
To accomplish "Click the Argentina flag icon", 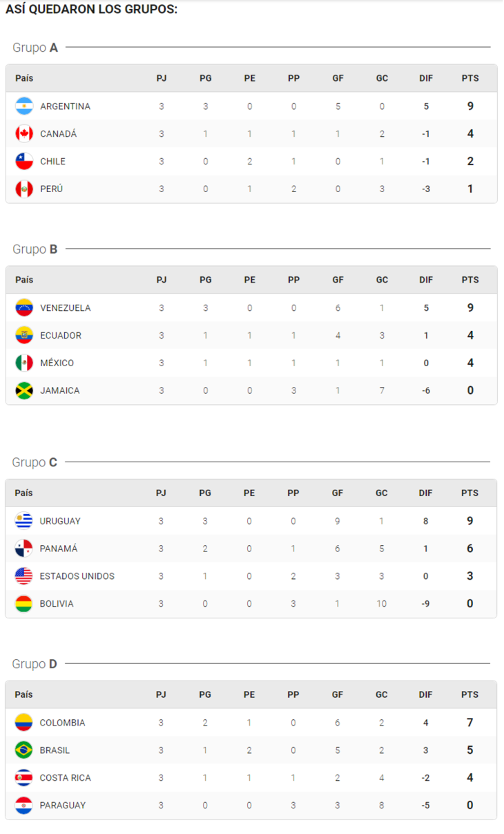I will tap(24, 106).
